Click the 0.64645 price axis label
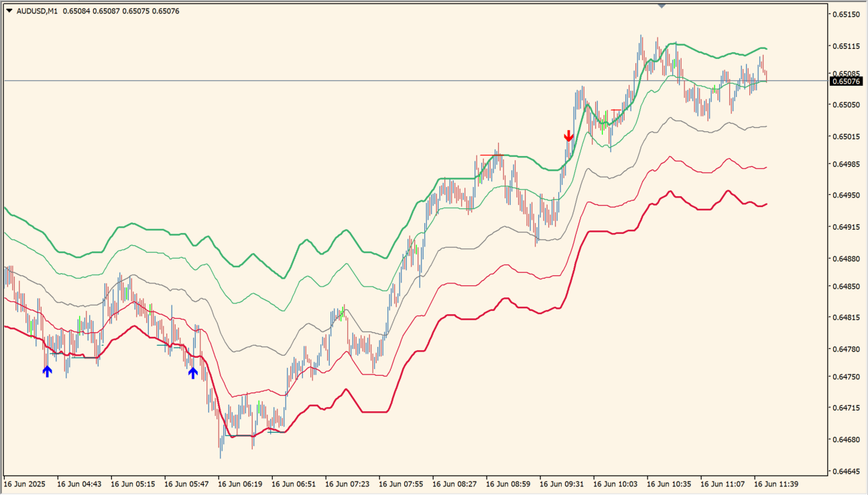 [847, 472]
